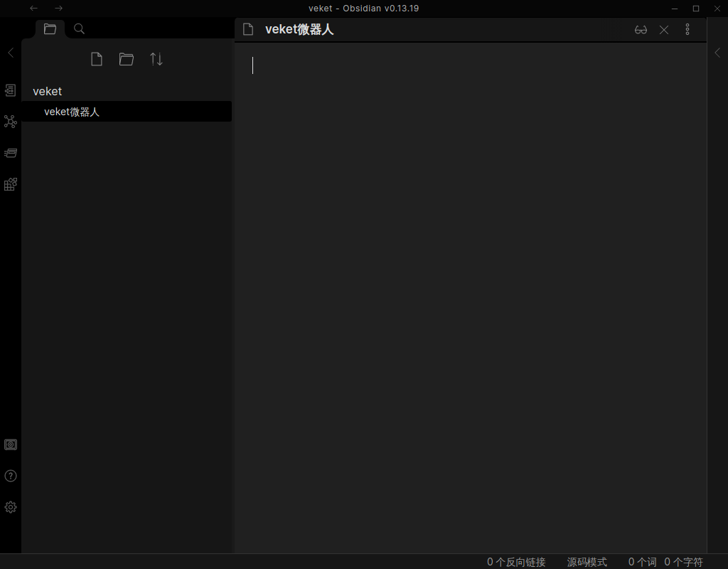Switch to the file explorer tab

tap(50, 28)
